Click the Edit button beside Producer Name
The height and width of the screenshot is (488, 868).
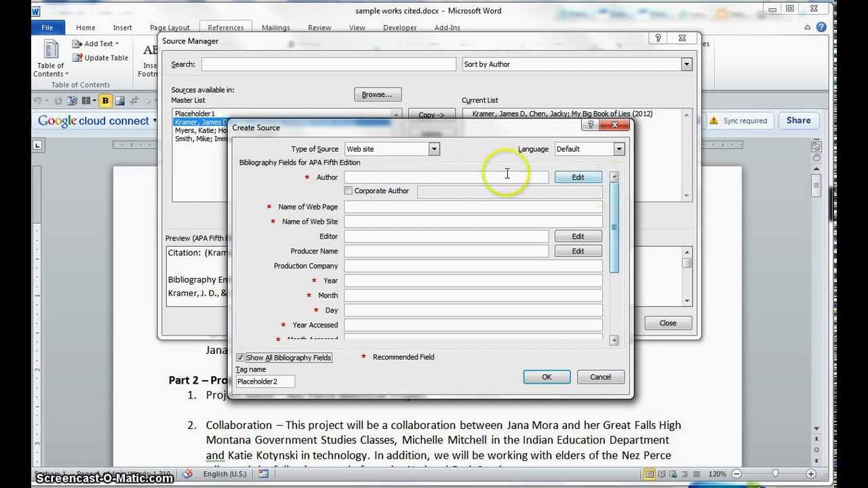(x=578, y=251)
